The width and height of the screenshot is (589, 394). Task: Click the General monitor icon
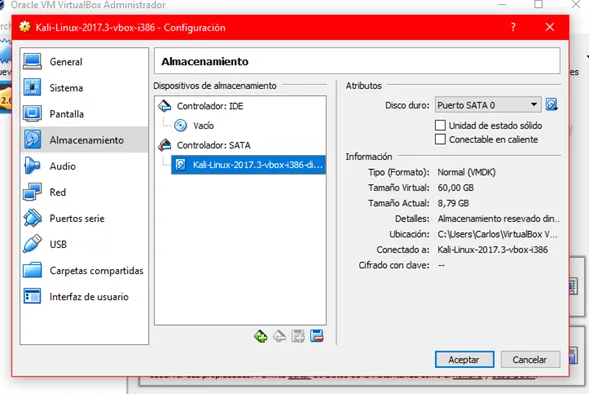(x=32, y=62)
